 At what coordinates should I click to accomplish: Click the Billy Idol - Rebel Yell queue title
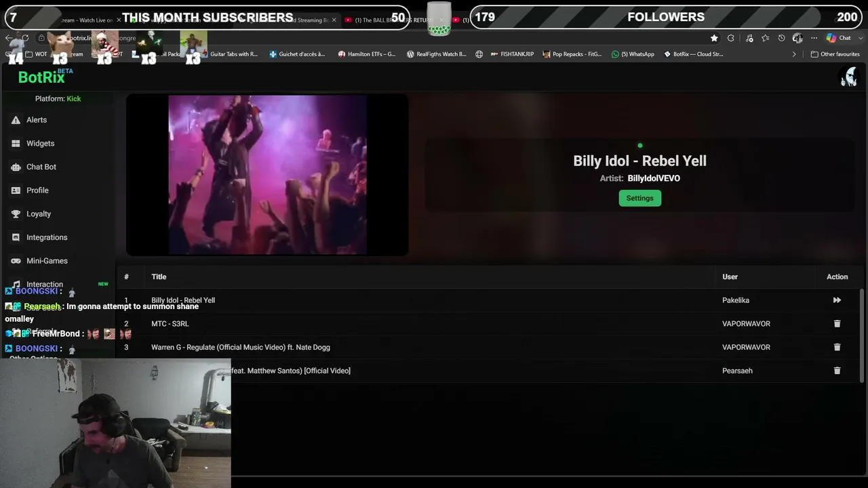pyautogui.click(x=183, y=300)
